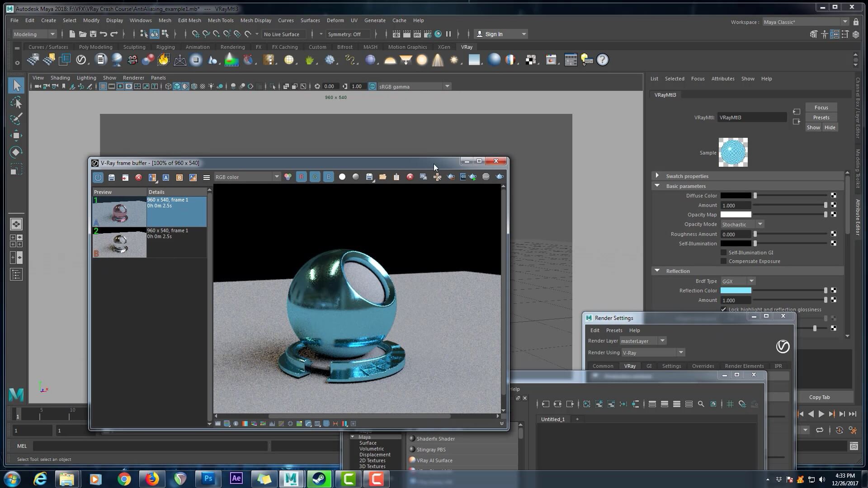Click the render history power toggle icon

98,178
